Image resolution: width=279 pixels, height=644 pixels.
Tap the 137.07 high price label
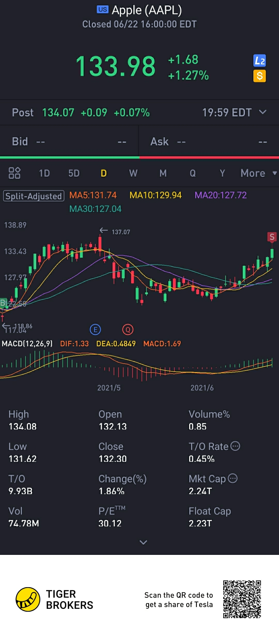pyautogui.click(x=121, y=232)
